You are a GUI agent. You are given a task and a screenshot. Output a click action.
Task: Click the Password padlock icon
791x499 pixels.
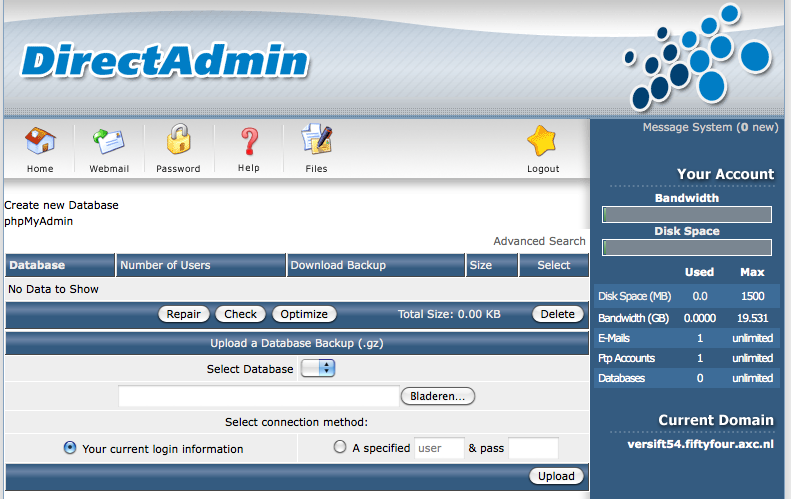[x=179, y=139]
